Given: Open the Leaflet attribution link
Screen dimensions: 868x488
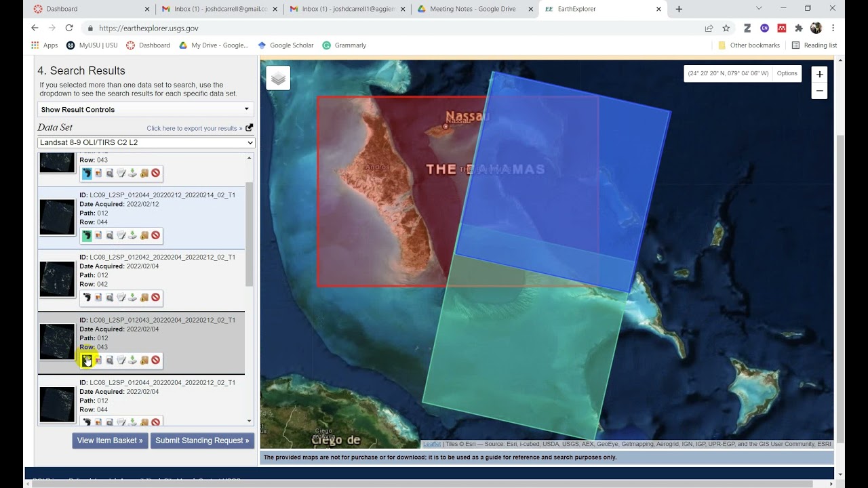Looking at the screenshot, I should tap(432, 445).
